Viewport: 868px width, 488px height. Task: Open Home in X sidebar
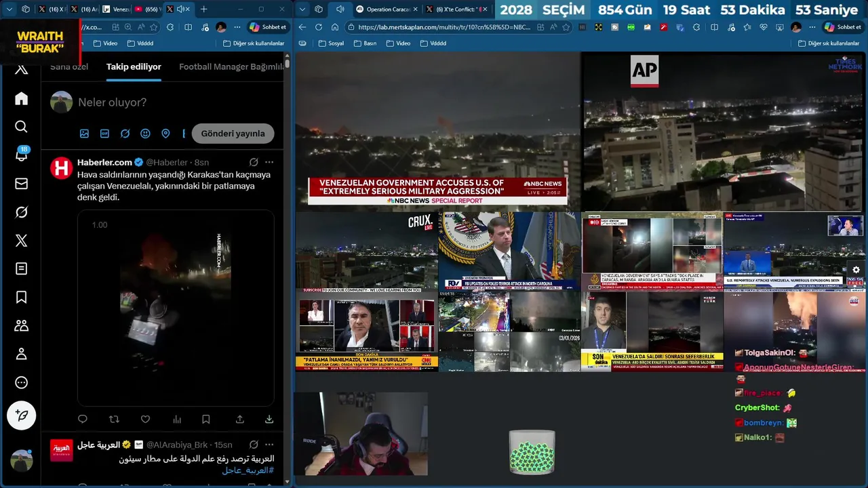pos(21,98)
